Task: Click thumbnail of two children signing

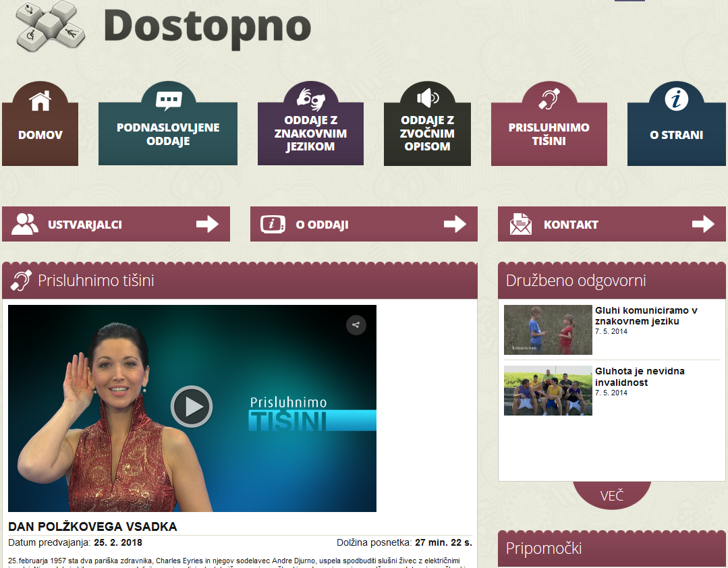Action: [x=548, y=330]
